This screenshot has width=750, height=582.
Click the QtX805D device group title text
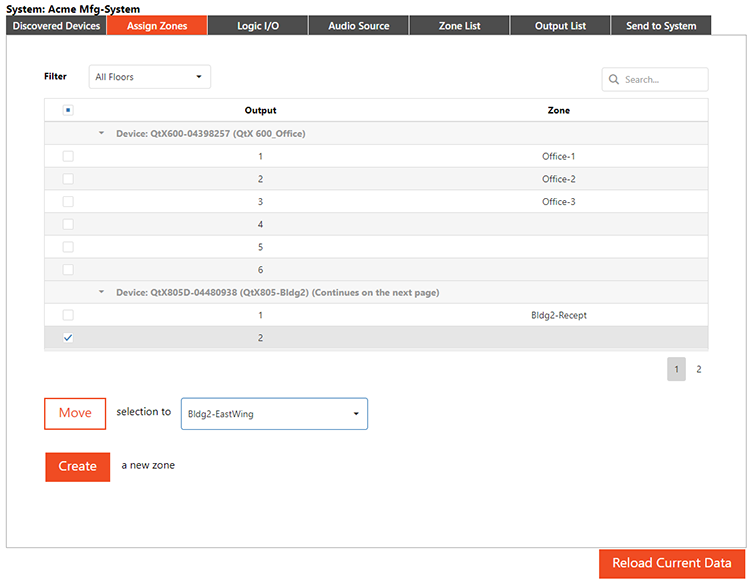pyautogui.click(x=277, y=292)
